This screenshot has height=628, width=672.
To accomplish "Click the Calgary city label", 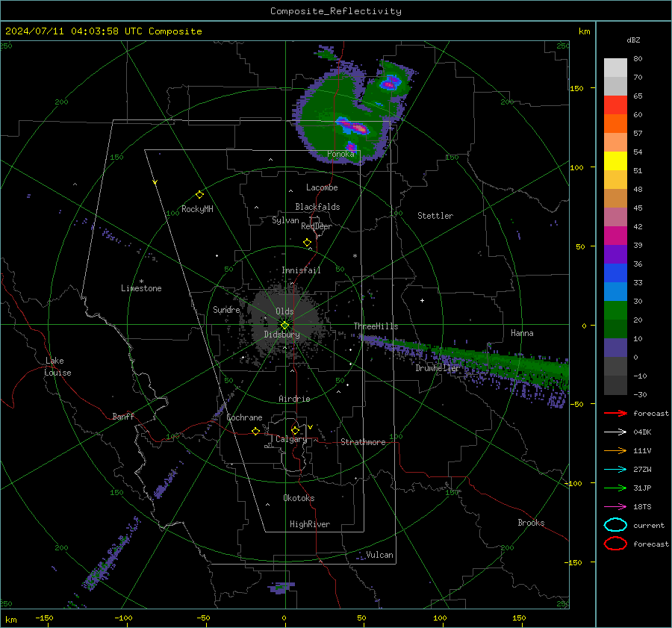I will (x=291, y=439).
